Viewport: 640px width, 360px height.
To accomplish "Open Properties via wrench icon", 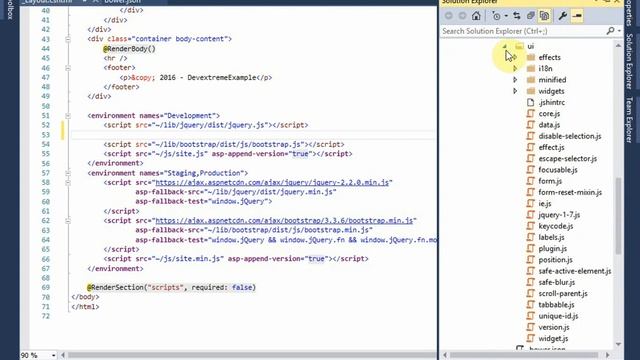I will (x=562, y=16).
